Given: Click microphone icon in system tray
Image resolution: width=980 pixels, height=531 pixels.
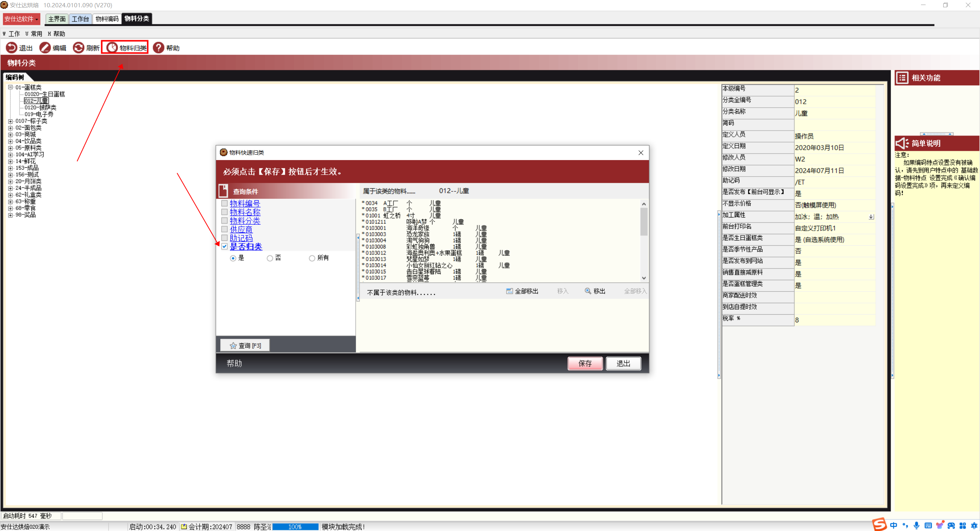Looking at the screenshot, I should point(916,525).
